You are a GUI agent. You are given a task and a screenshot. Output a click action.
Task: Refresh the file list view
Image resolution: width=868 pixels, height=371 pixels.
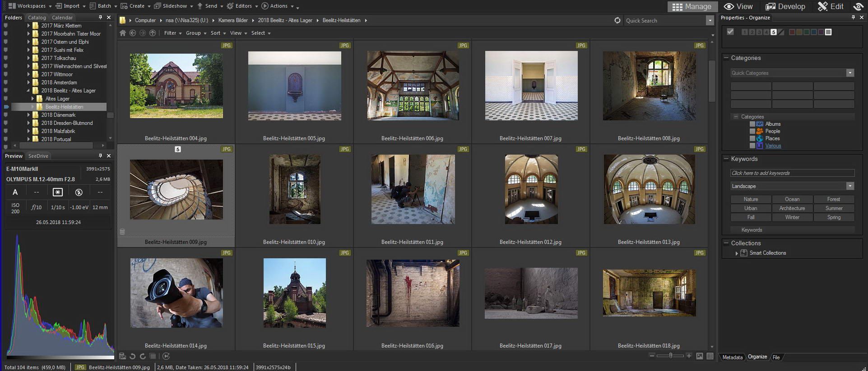click(x=617, y=20)
